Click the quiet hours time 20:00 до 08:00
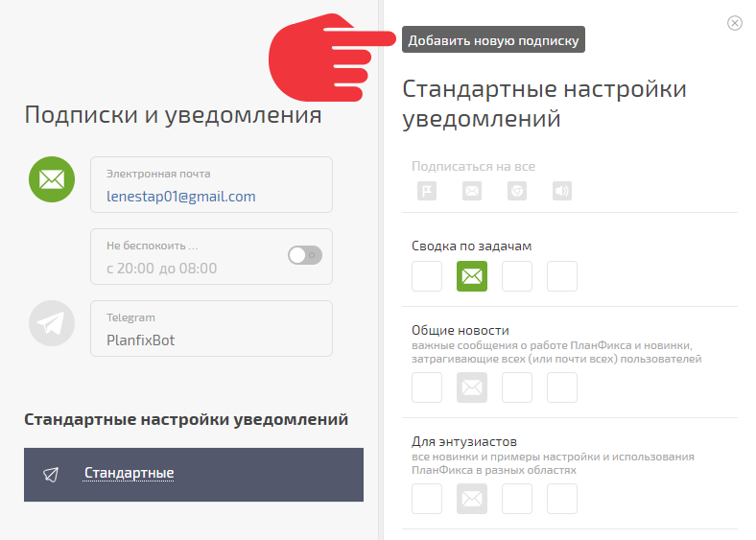 (161, 268)
